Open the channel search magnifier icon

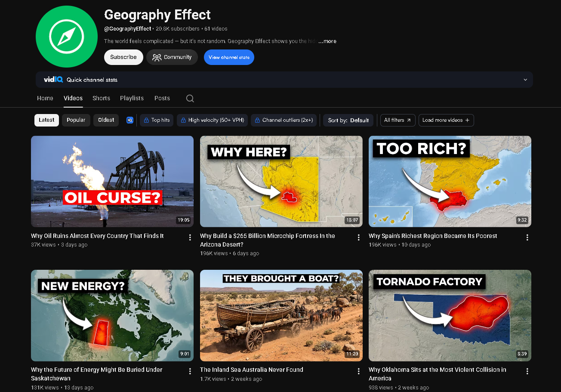tap(190, 99)
